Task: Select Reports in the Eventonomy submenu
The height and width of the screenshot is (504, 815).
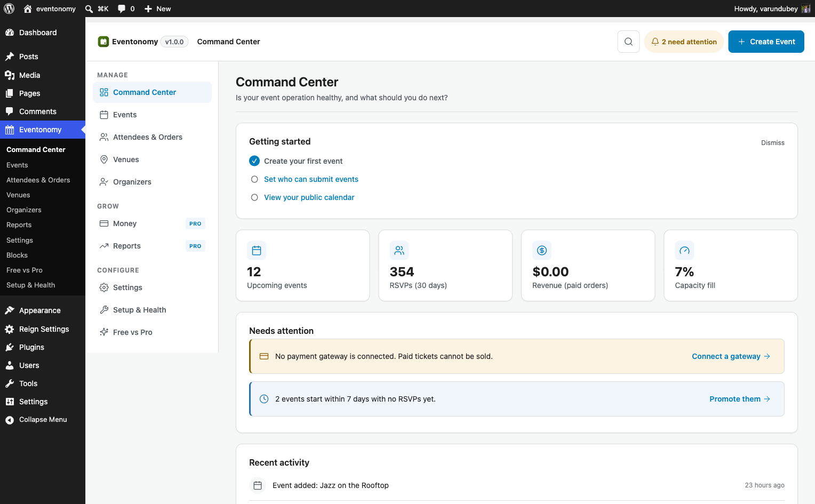Action: tap(19, 225)
